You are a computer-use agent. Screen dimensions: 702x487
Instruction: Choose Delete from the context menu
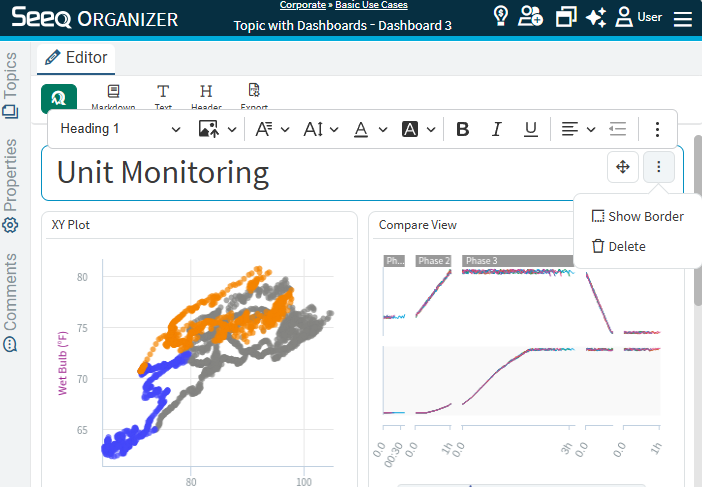tap(618, 246)
